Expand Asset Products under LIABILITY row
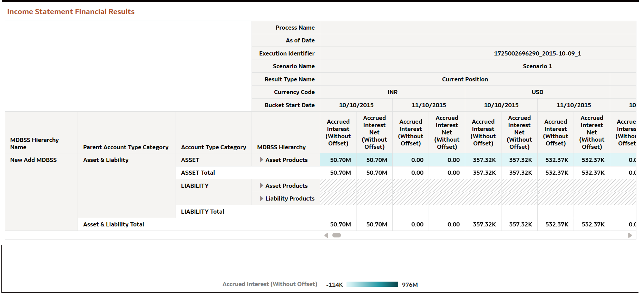Screen dimensions: 644x293 click(262, 185)
